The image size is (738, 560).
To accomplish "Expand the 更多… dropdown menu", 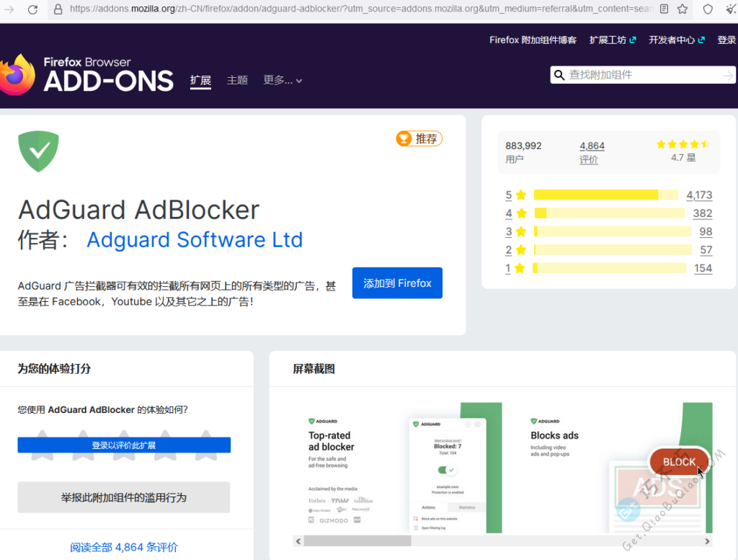I will coord(283,81).
